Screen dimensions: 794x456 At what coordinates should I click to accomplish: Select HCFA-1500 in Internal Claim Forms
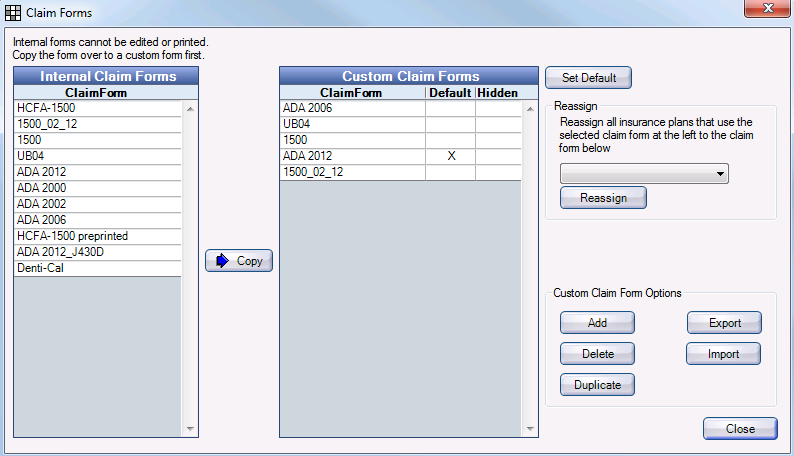98,108
